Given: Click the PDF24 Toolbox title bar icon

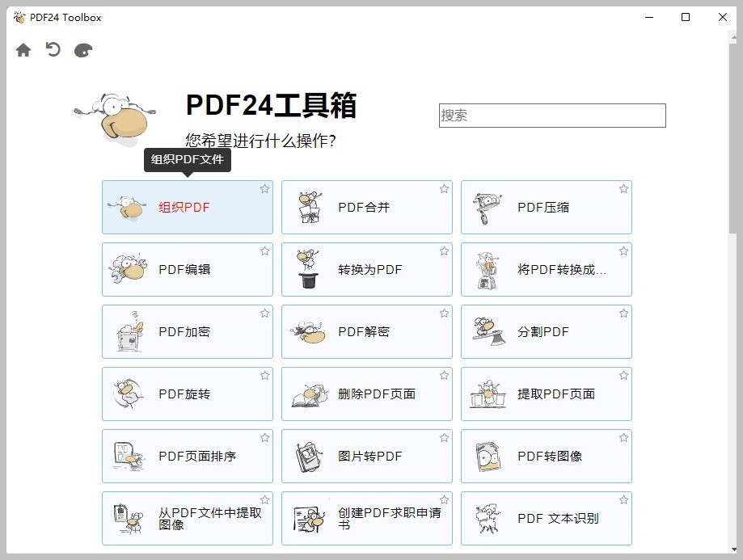Looking at the screenshot, I should click(19, 18).
